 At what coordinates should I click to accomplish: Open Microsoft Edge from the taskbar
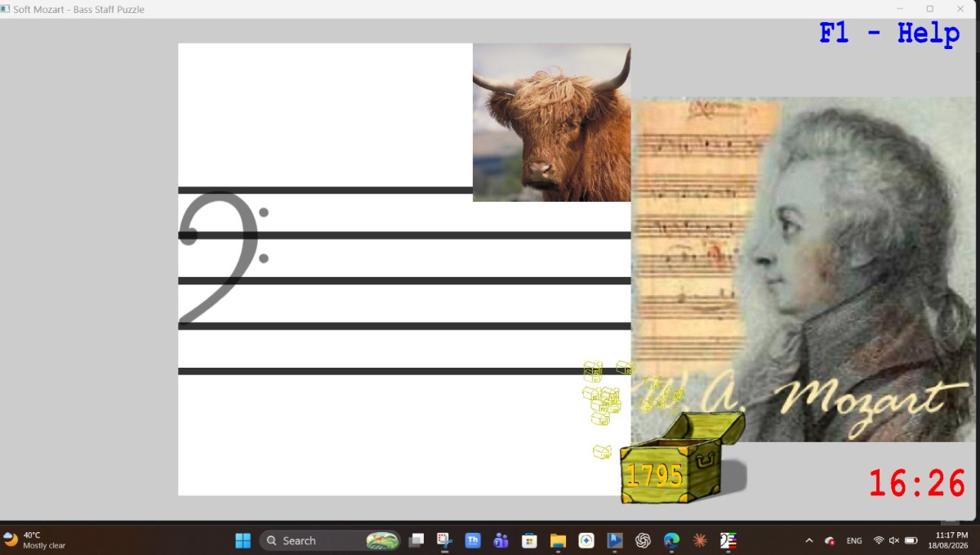tap(671, 540)
